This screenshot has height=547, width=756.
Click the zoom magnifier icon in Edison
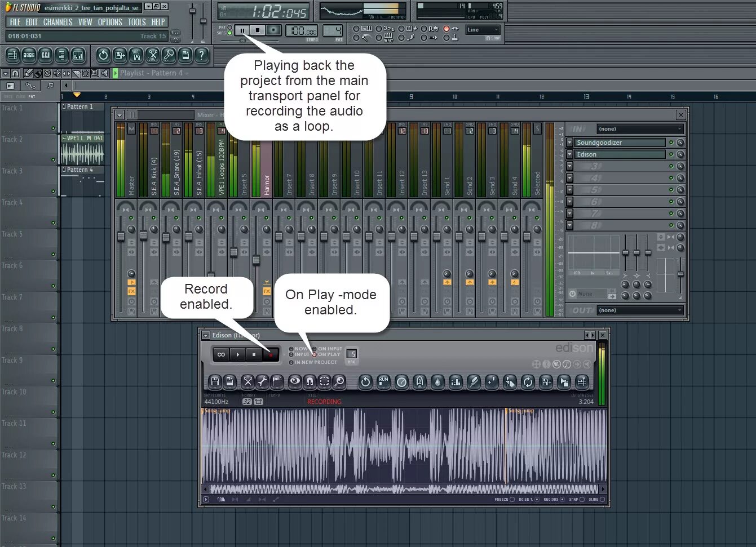click(339, 381)
